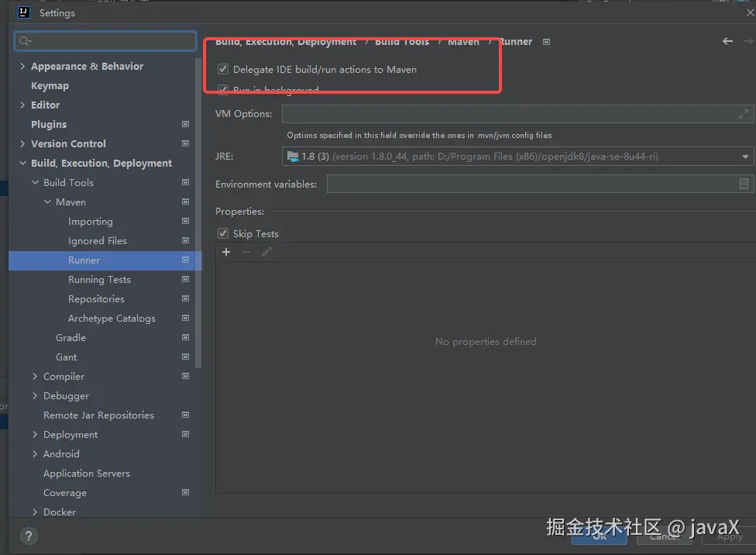This screenshot has width=756, height=555.
Task: Click the IntelliJ IDEA logo icon
Action: (23, 12)
